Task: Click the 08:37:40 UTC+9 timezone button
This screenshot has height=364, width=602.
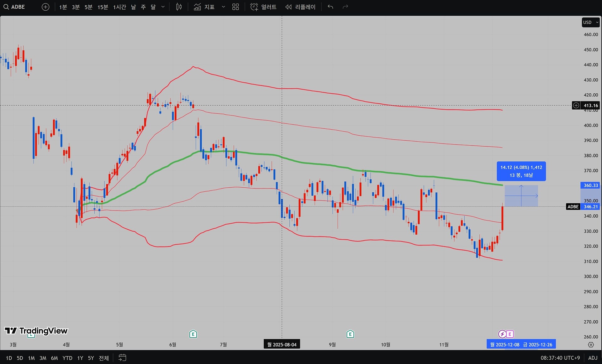Action: 560,358
